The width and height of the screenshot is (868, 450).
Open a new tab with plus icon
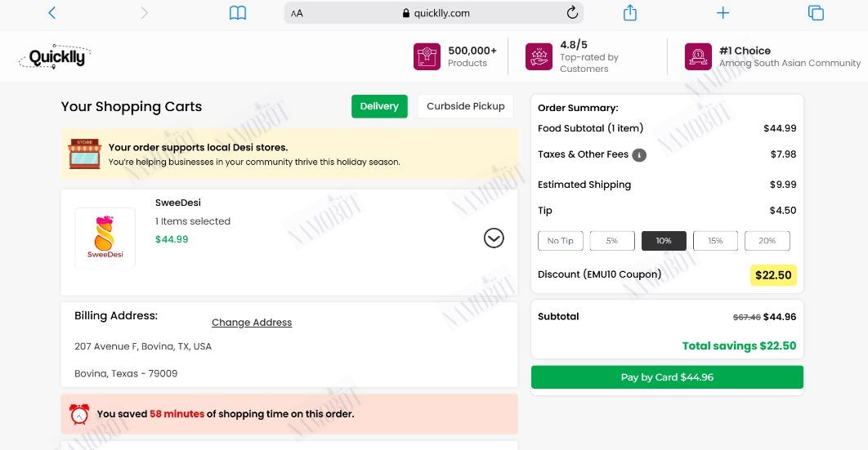(x=723, y=13)
